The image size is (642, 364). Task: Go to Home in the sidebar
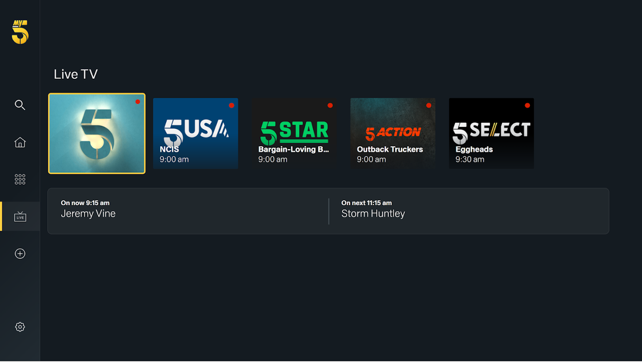point(20,142)
